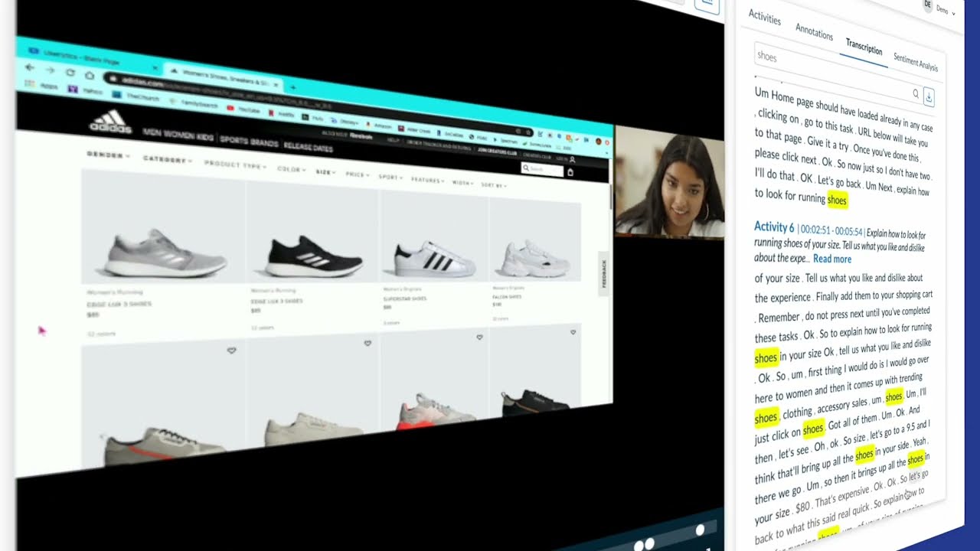Open the YouTube bookmark
This screenshot has height=551, width=980.
tap(244, 109)
